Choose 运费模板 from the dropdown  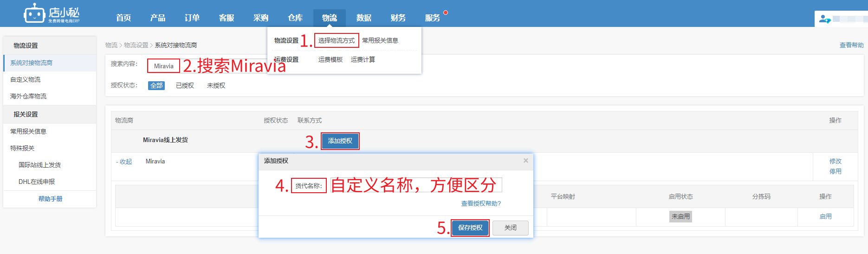point(330,59)
